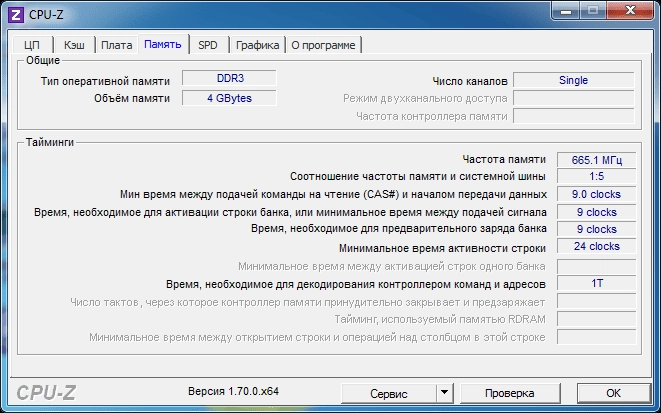Select the 4 GBytes memory size field

pyautogui.click(x=229, y=98)
